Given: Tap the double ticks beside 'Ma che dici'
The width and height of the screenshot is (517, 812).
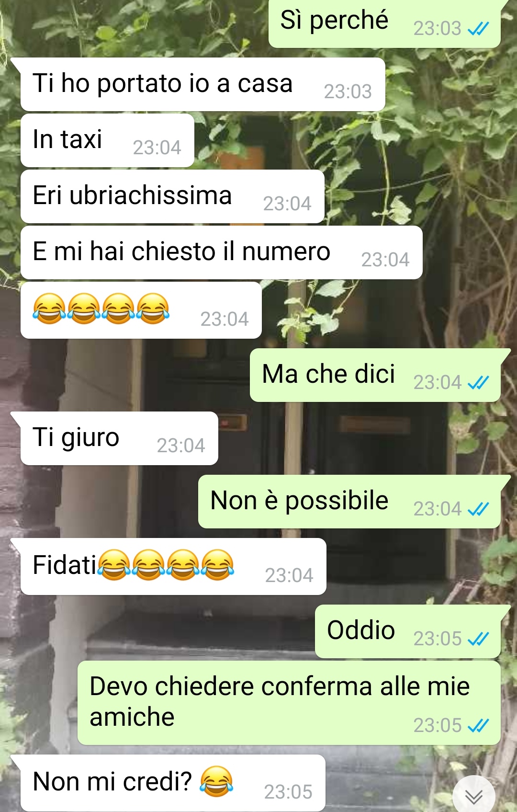Looking at the screenshot, I should tap(478, 382).
